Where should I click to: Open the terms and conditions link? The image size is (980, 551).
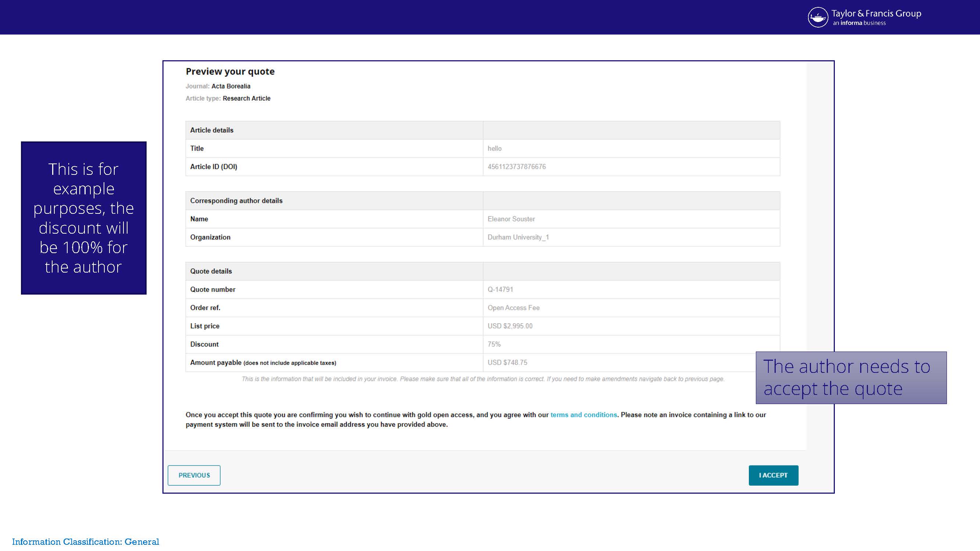click(x=584, y=414)
